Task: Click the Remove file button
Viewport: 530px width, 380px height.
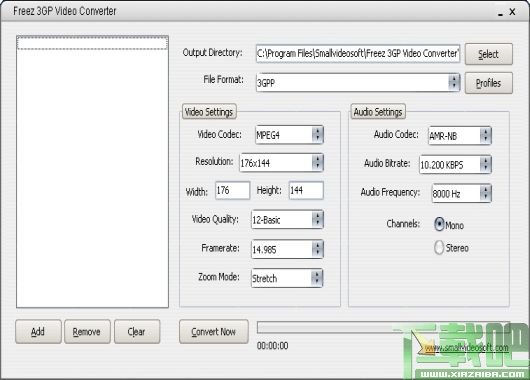Action: tap(87, 332)
